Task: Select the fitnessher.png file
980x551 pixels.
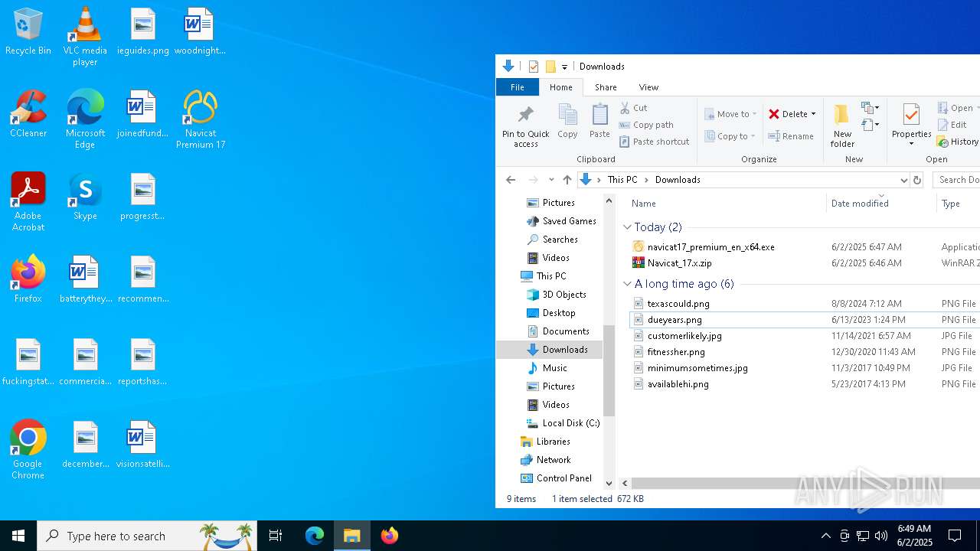Action: tap(676, 352)
